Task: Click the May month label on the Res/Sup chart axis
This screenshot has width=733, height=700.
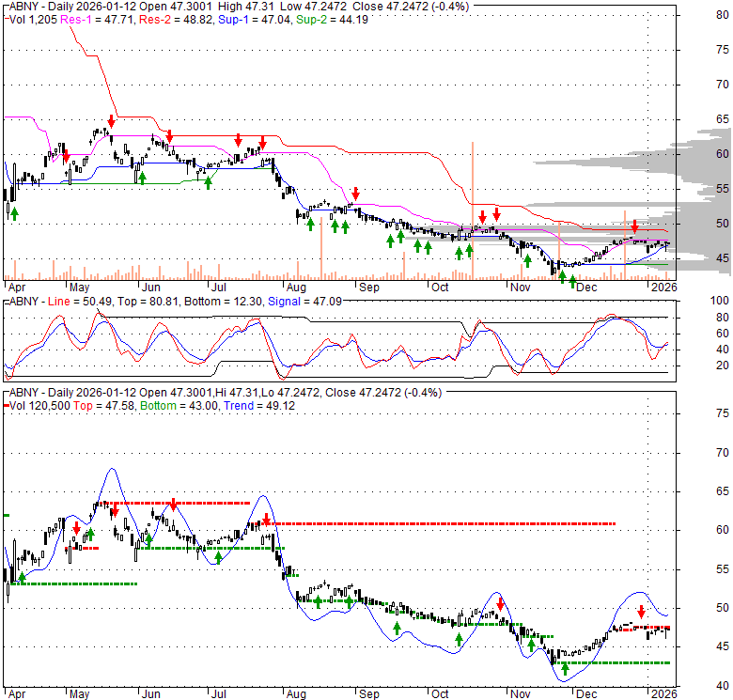Action: coord(79,287)
